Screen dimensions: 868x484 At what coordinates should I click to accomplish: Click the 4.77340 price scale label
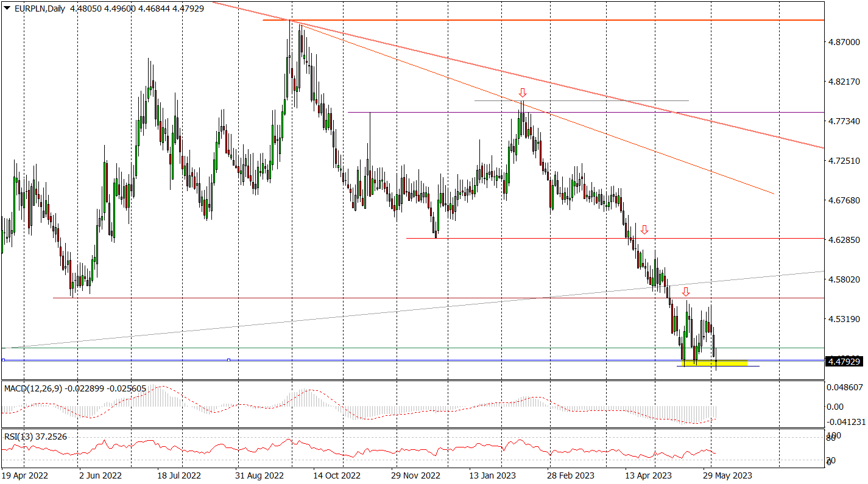tap(844, 121)
